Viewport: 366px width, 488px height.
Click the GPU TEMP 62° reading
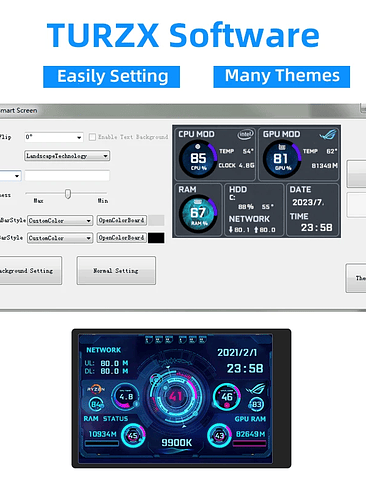pos(320,151)
